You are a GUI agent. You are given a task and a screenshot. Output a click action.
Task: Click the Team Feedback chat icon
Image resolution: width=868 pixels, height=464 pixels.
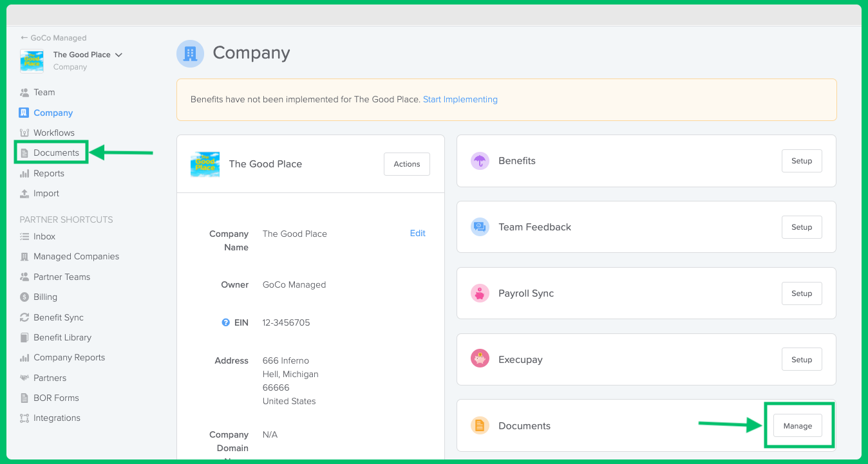[x=480, y=227]
